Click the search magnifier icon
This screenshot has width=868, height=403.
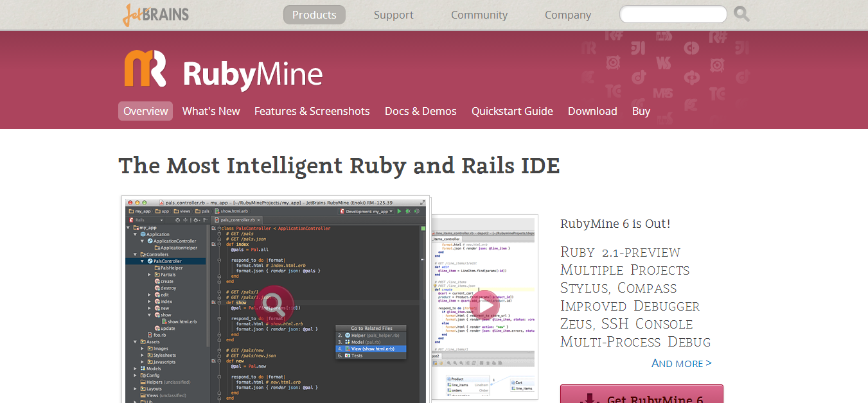coord(741,14)
